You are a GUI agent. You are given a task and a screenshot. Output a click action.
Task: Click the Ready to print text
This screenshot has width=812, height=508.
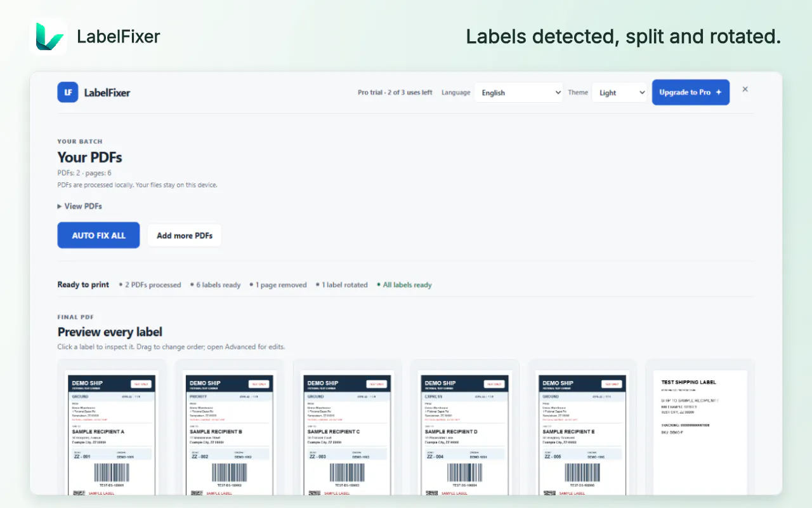(x=83, y=284)
